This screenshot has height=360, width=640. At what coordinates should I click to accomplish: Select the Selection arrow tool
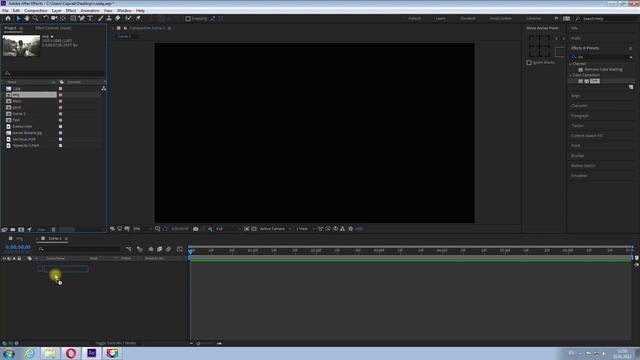click(x=18, y=18)
